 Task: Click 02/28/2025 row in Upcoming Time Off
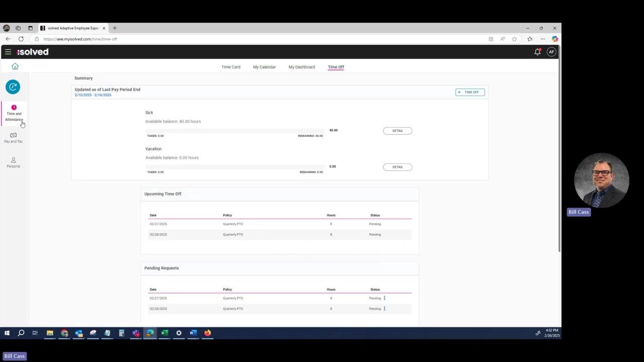[280, 235]
